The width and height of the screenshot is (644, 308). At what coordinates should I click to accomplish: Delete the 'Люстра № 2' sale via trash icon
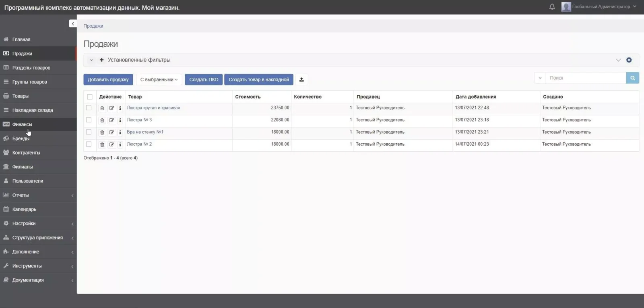(102, 145)
